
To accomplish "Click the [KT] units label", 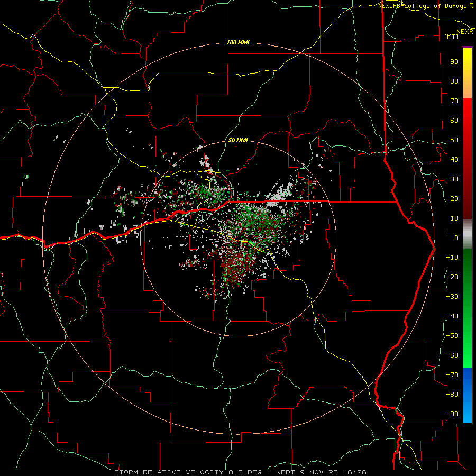I will (x=451, y=36).
